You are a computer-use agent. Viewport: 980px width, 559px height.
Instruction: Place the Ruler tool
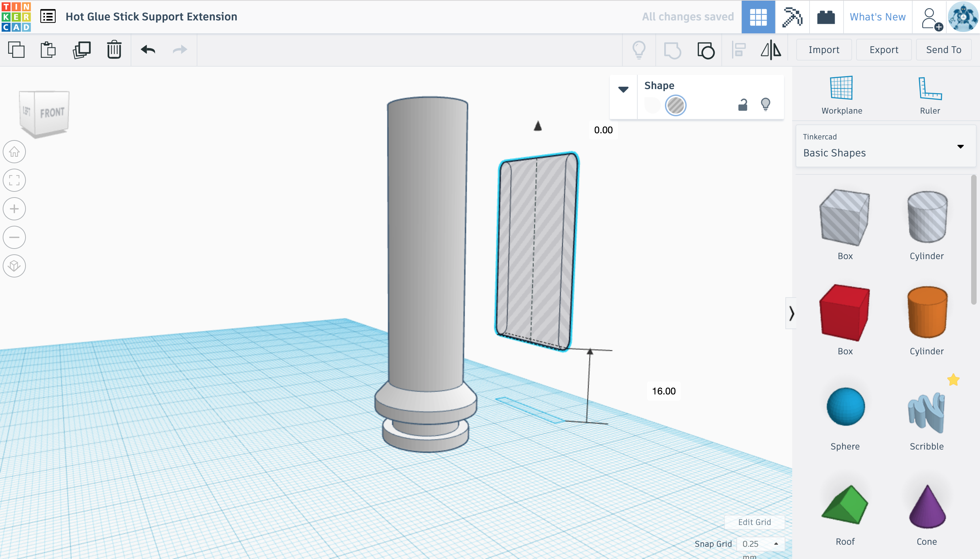pyautogui.click(x=929, y=95)
